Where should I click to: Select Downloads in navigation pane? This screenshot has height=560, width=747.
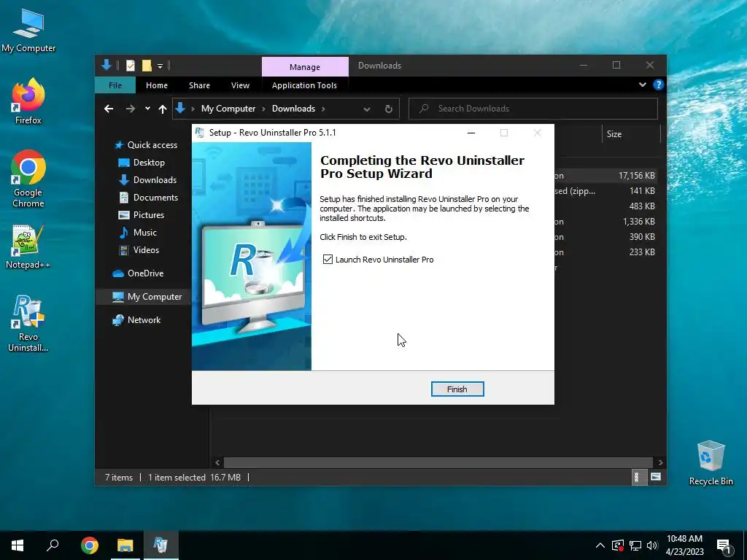[147, 180]
